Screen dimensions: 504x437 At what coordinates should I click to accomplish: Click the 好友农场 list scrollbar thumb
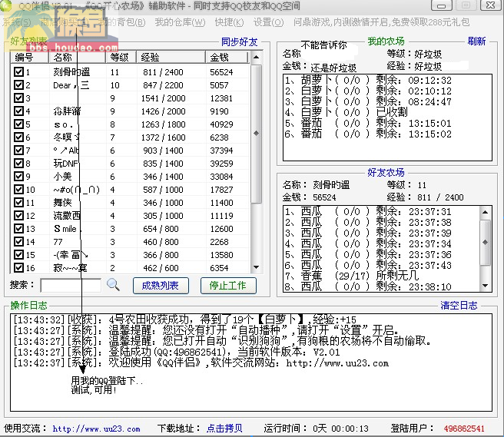pyautogui.click(x=486, y=242)
